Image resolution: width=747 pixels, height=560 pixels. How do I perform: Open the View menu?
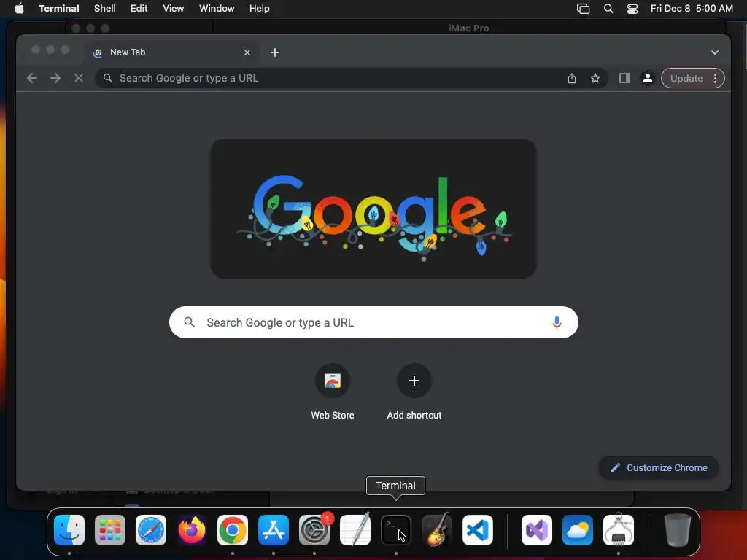[174, 9]
